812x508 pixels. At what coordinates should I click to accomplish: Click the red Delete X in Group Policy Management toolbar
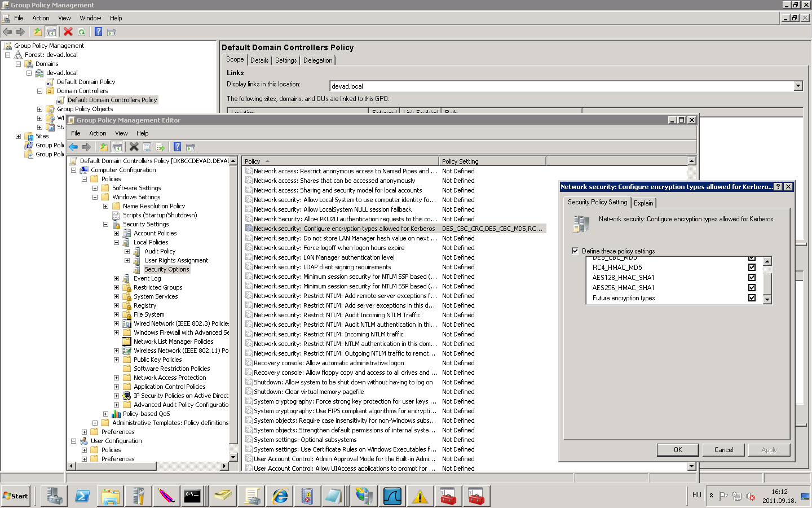tap(68, 32)
